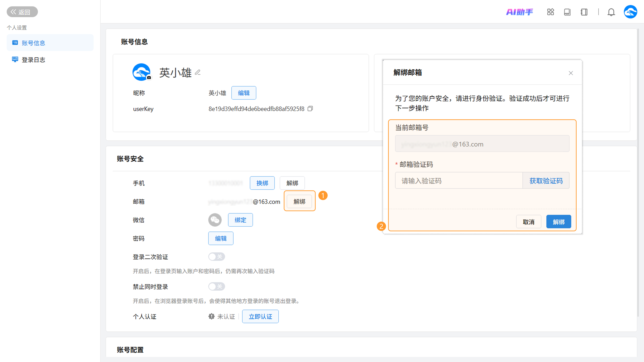
Task: Click the book icon in header
Action: [x=567, y=12]
